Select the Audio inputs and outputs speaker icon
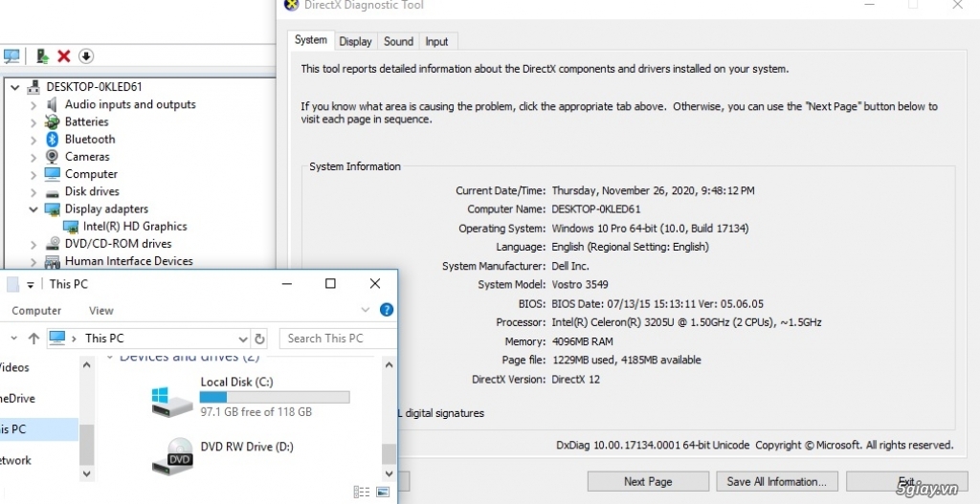This screenshot has height=504, width=980. [x=53, y=104]
